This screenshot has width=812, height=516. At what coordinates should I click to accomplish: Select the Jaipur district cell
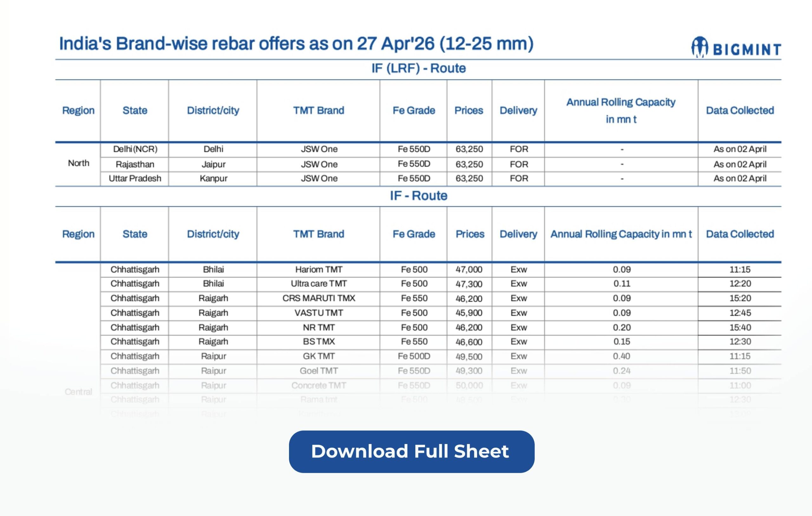pyautogui.click(x=213, y=164)
